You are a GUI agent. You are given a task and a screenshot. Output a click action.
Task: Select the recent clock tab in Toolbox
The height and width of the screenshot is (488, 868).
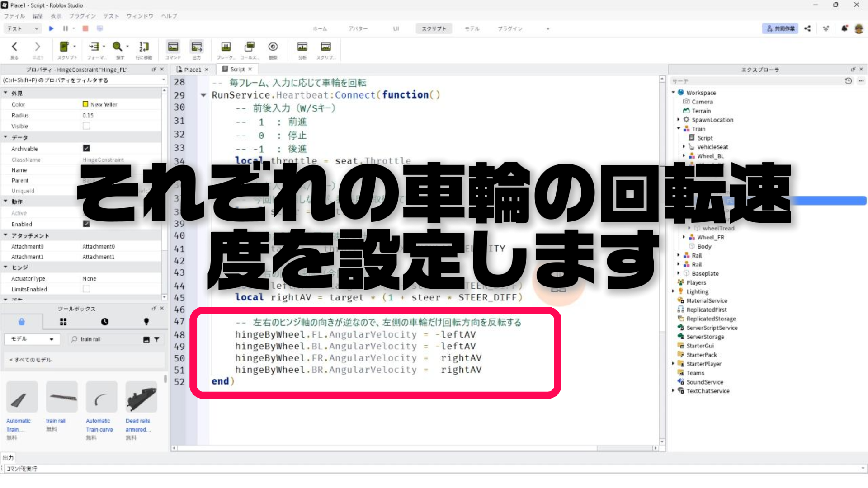click(x=104, y=322)
